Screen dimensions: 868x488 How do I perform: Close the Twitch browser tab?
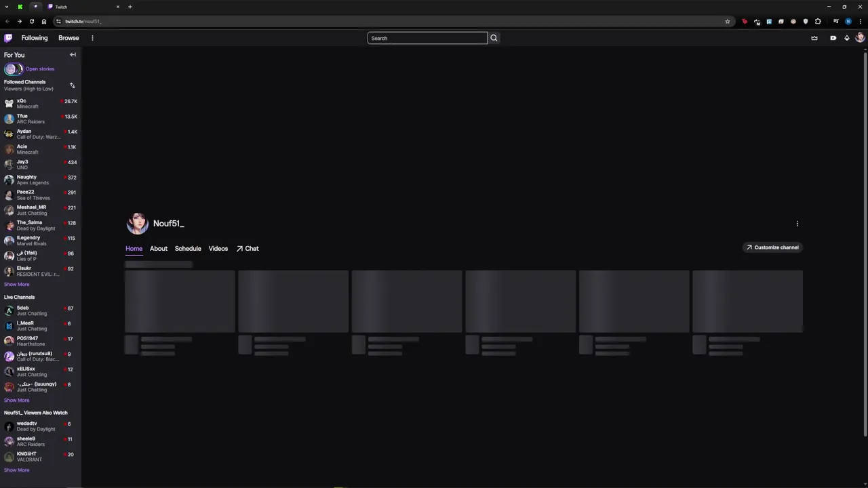118,7
